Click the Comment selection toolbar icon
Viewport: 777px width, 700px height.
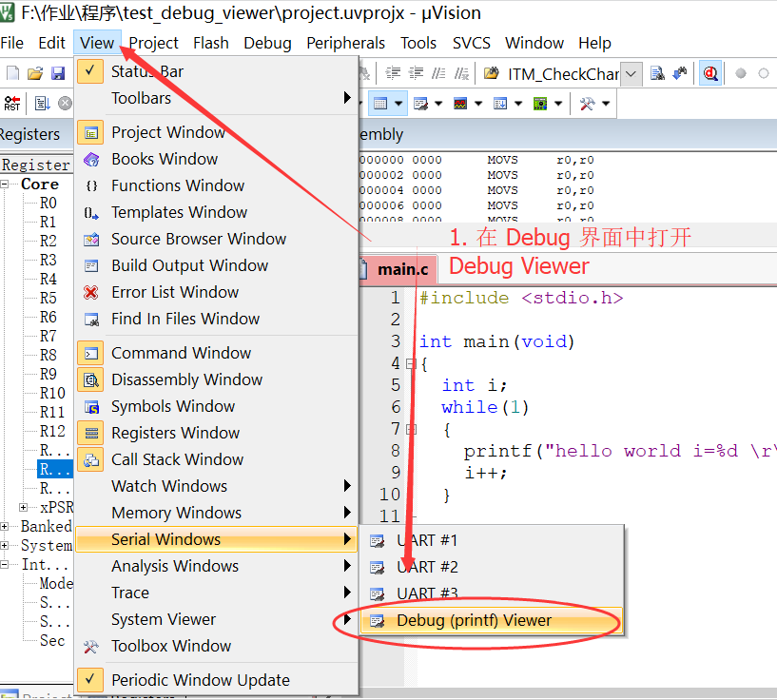pos(438,74)
